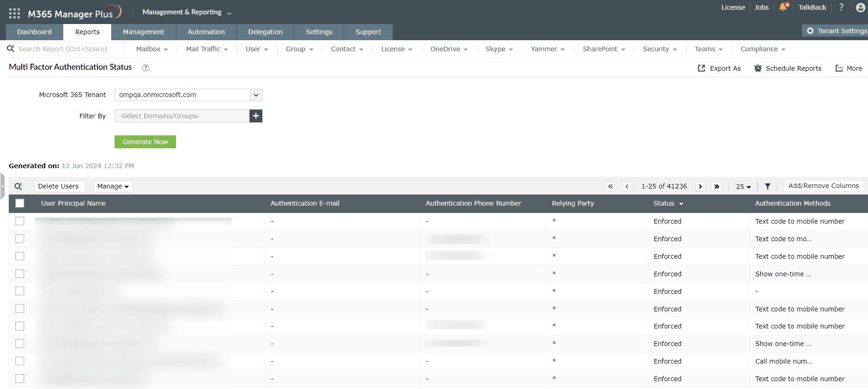
Task: Check the fifth row's checkbox
Action: click(20, 291)
